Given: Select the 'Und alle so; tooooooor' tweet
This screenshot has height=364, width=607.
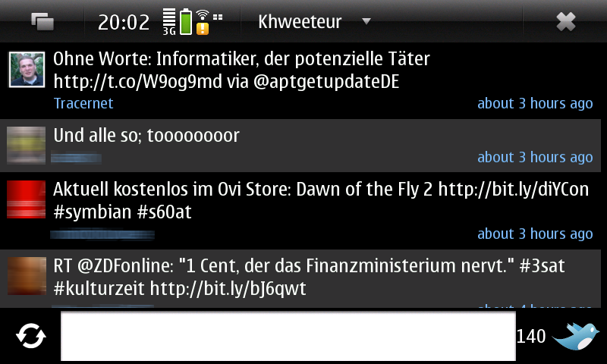Looking at the screenshot, I should pyautogui.click(x=300, y=146).
